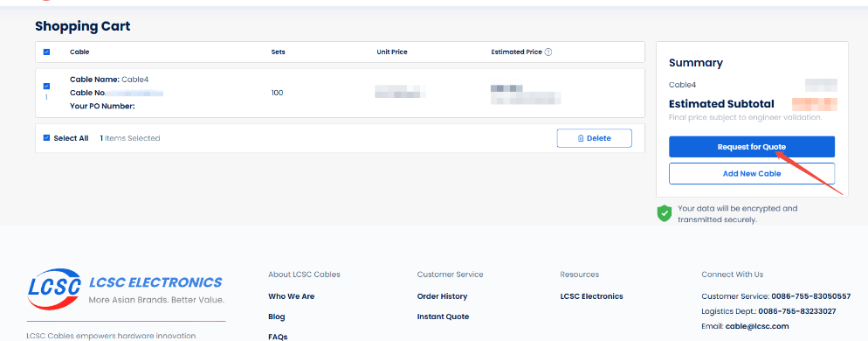Click the Unit Price column header

pyautogui.click(x=392, y=52)
